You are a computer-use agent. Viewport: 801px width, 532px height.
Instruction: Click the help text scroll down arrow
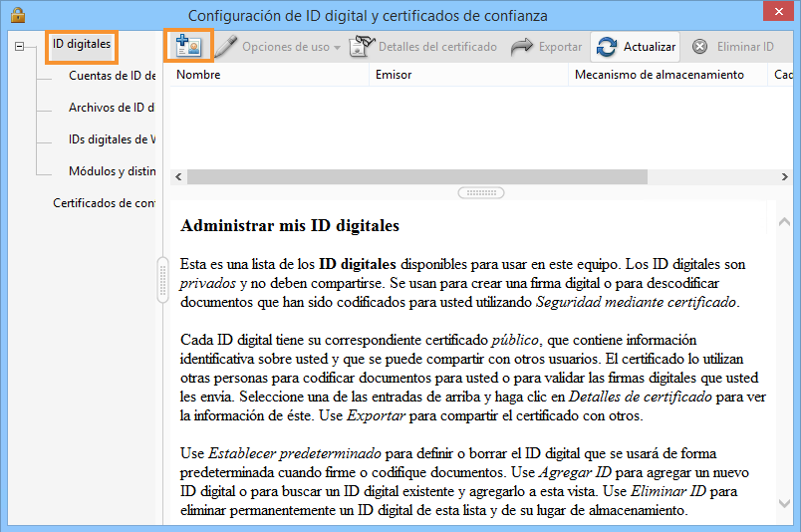click(784, 503)
